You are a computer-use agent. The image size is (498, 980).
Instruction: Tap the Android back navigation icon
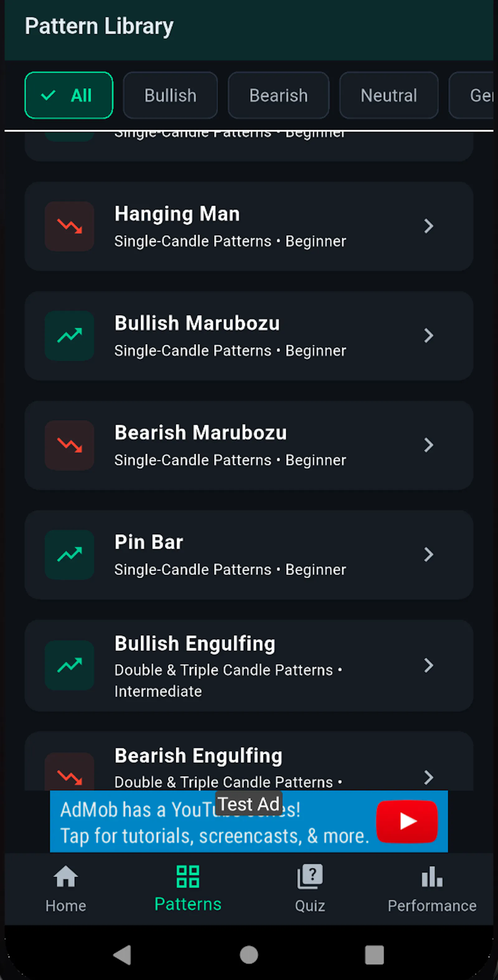pos(123,954)
